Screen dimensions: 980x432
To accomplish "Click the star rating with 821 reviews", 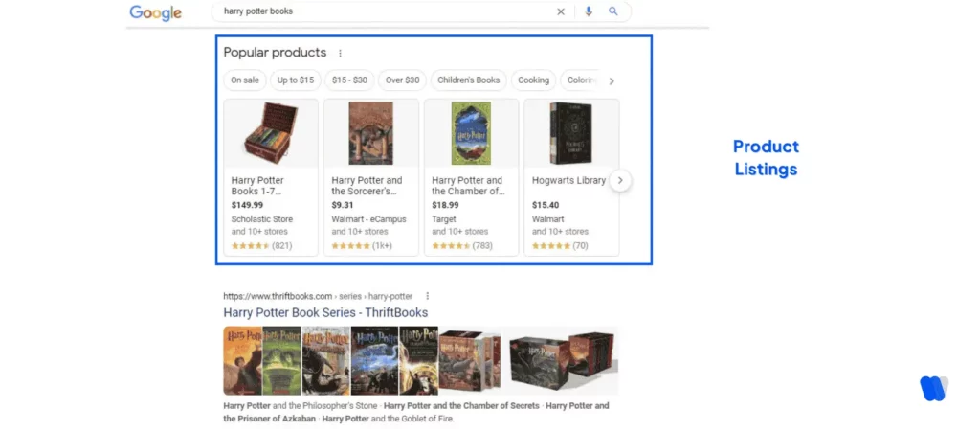I will point(261,246).
